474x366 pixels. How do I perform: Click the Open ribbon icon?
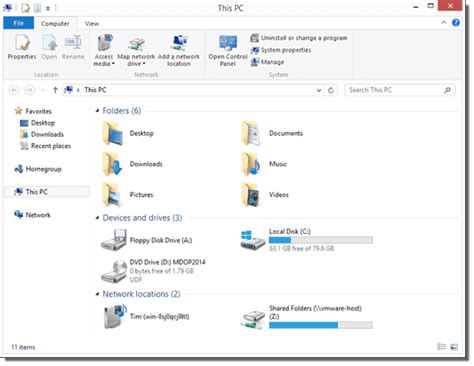pyautogui.click(x=49, y=47)
